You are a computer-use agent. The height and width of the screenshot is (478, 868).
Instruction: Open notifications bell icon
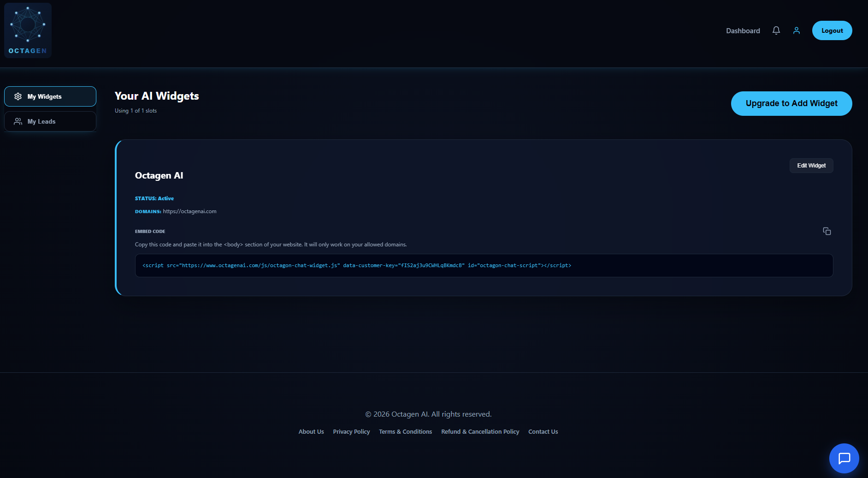(776, 30)
